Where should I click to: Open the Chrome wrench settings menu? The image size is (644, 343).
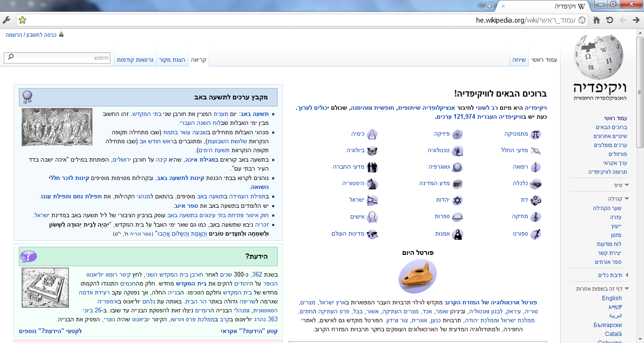click(7, 20)
